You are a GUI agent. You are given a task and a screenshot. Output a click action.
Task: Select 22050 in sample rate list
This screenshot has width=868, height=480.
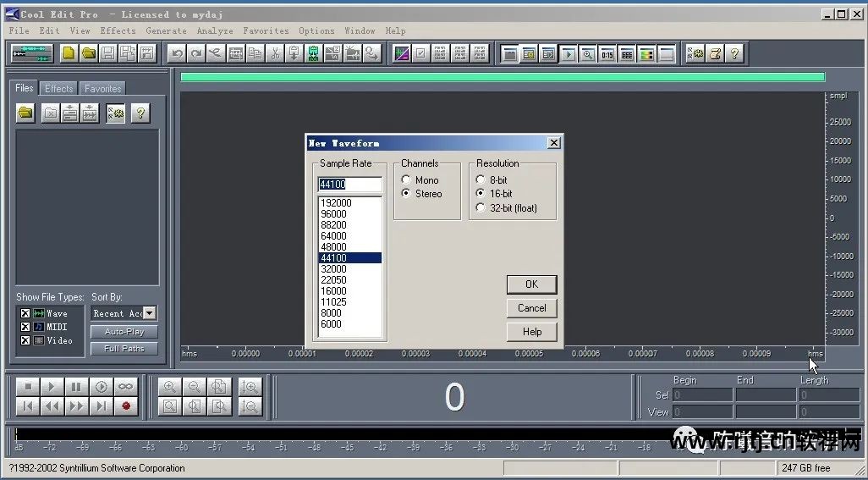(x=350, y=279)
